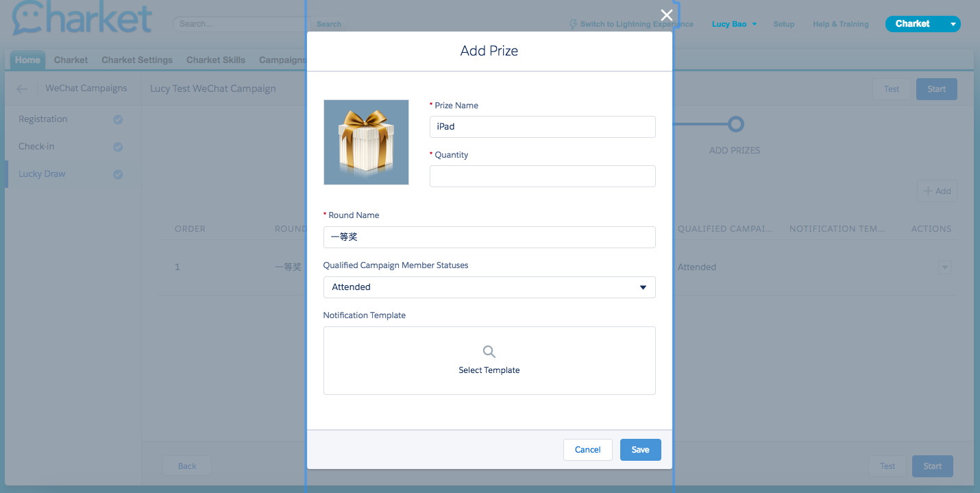Open the Lucy Bao user menu
Image resolution: width=980 pixels, height=493 pixels.
point(734,24)
